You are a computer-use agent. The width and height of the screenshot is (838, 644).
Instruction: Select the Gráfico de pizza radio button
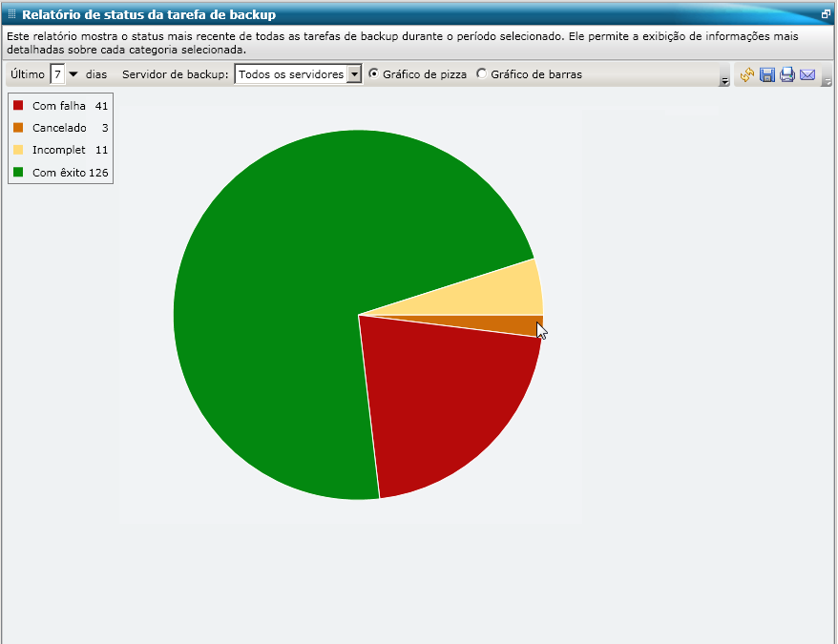click(373, 73)
